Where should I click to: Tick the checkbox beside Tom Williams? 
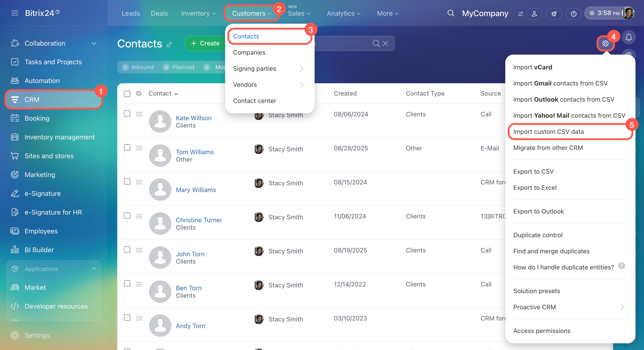tap(127, 147)
